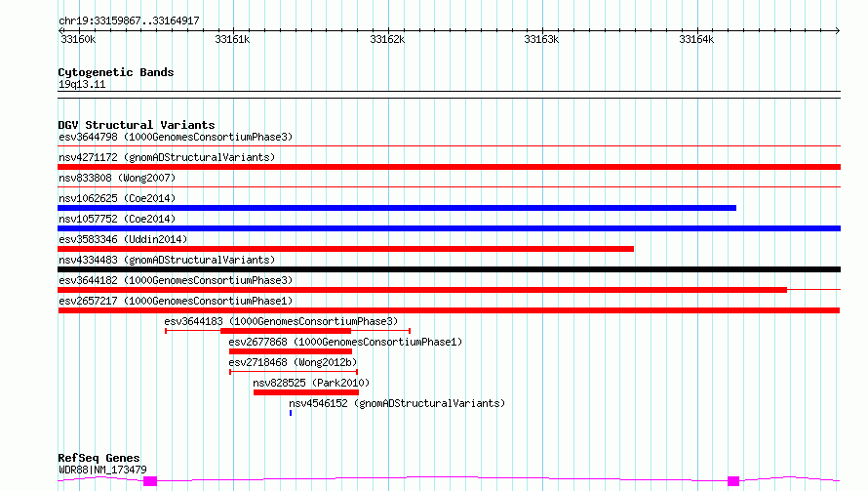Click the esv2677868 (1000GenomesConsortiumPhase1) label
The image size is (868, 491).
[x=345, y=342]
